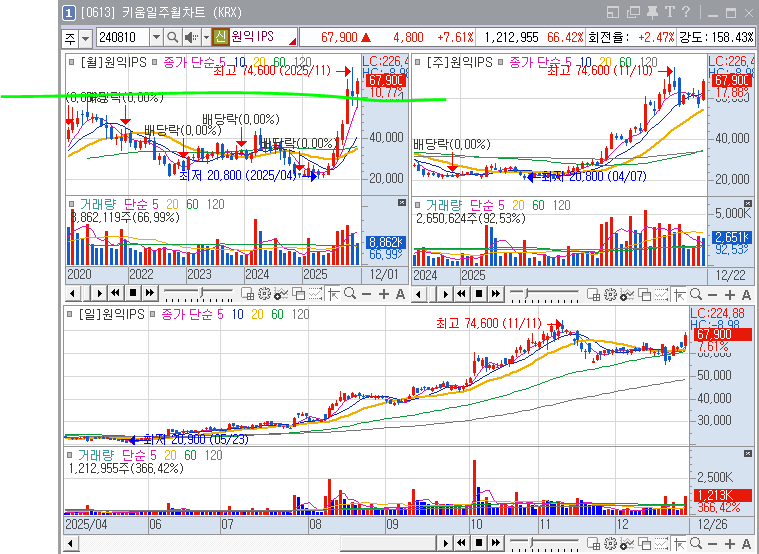Click rewind button in monthly chart toolbar
The image size is (759, 554).
116,293
